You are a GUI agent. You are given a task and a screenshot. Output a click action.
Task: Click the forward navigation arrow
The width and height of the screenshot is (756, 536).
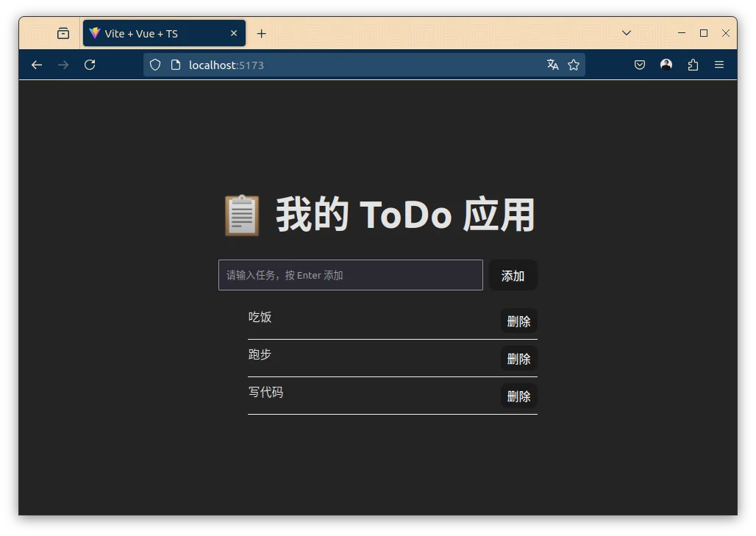coord(63,65)
